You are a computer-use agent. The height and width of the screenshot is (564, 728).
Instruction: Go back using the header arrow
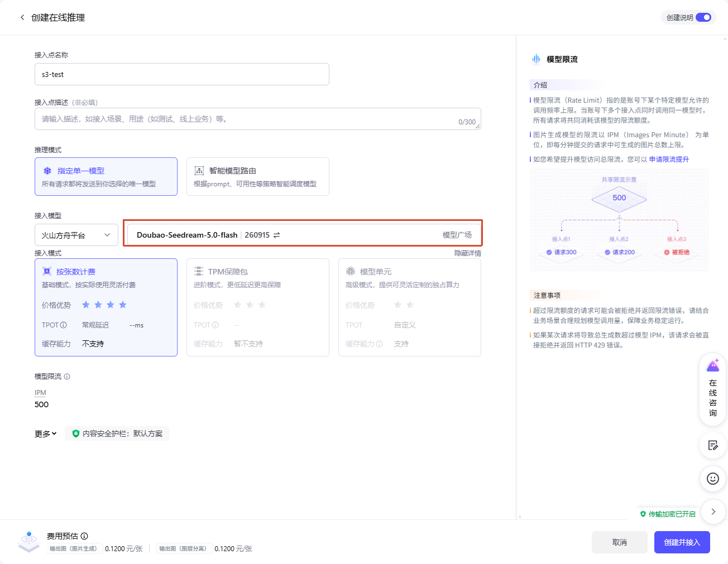pos(22,17)
